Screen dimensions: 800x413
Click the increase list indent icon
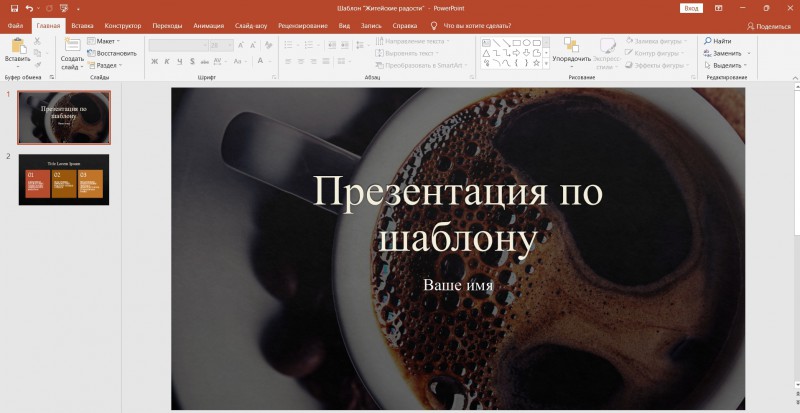click(x=345, y=45)
